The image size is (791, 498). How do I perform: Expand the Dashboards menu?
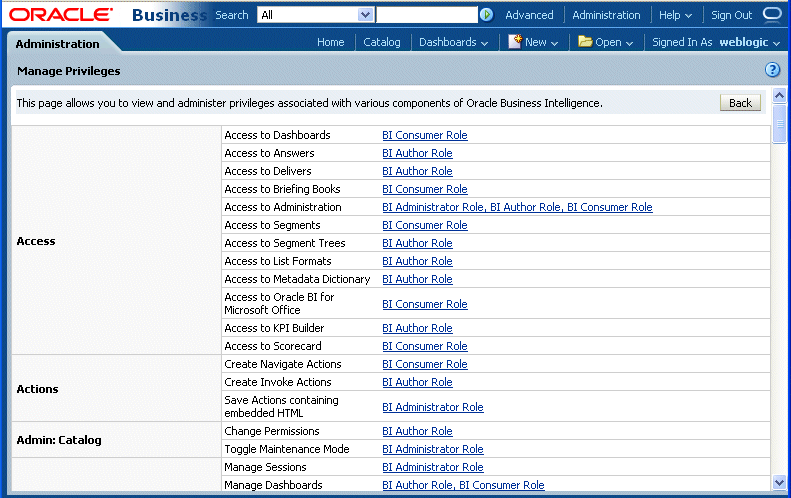(x=454, y=42)
